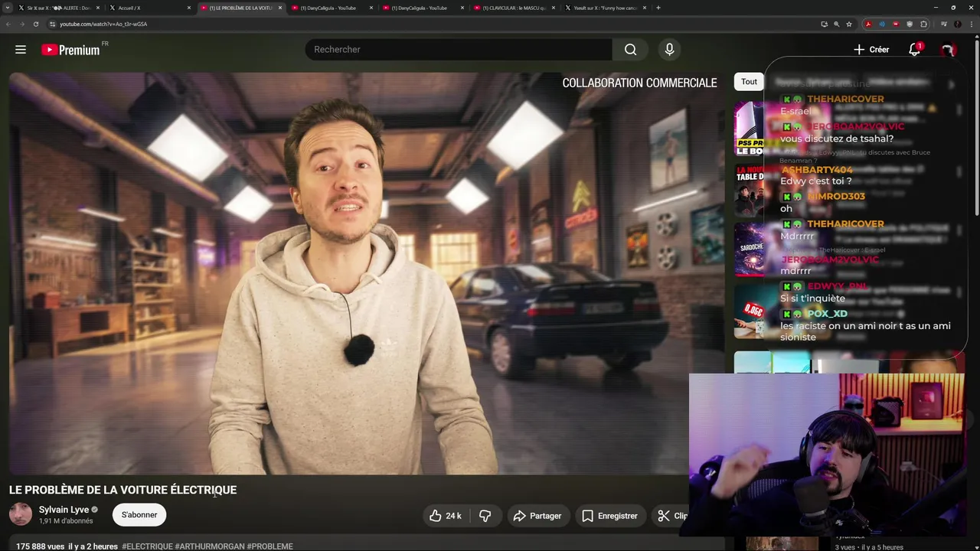
Task: Click the install app icon in address bar
Action: (x=824, y=24)
